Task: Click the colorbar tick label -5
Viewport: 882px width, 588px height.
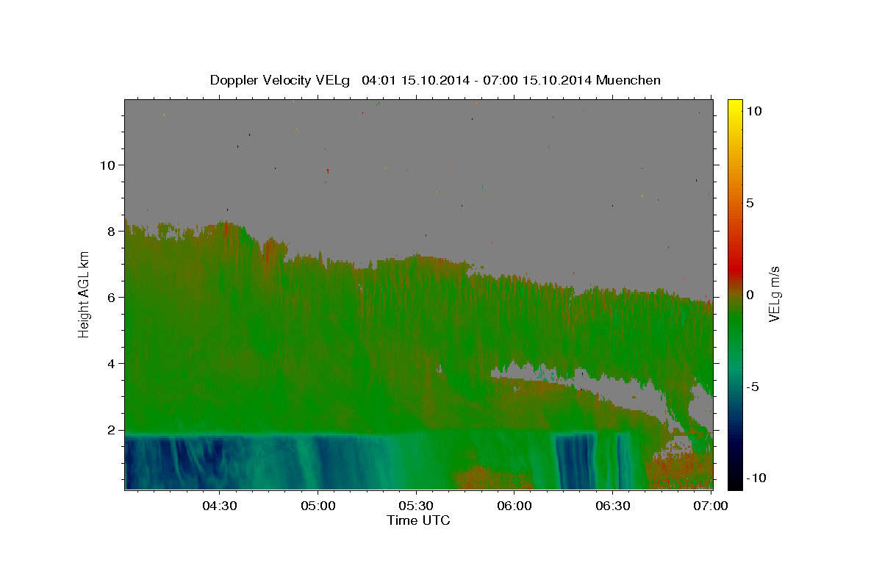Action: tap(752, 387)
